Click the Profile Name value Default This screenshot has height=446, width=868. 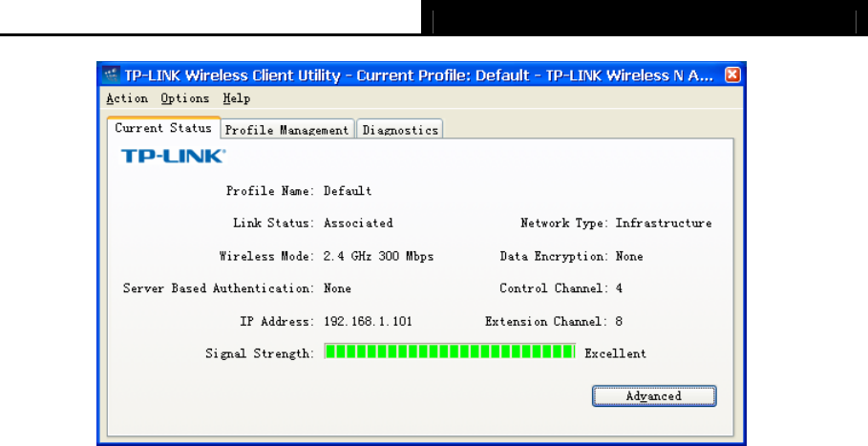[x=348, y=191]
